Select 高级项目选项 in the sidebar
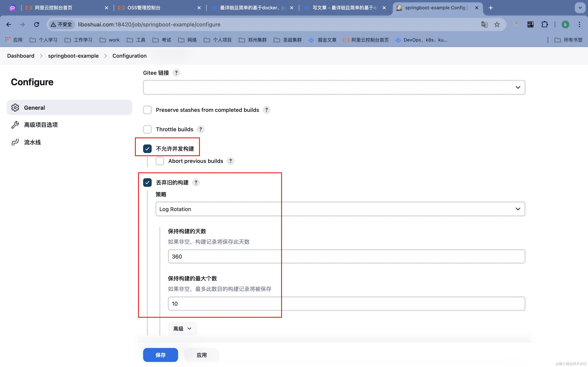This screenshot has width=588, height=367. click(41, 125)
